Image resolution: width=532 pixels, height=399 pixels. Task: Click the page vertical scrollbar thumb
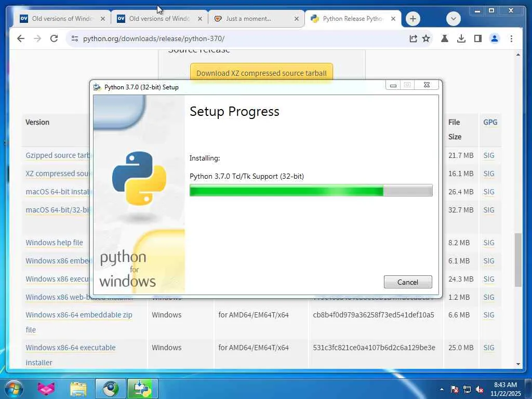(x=518, y=260)
